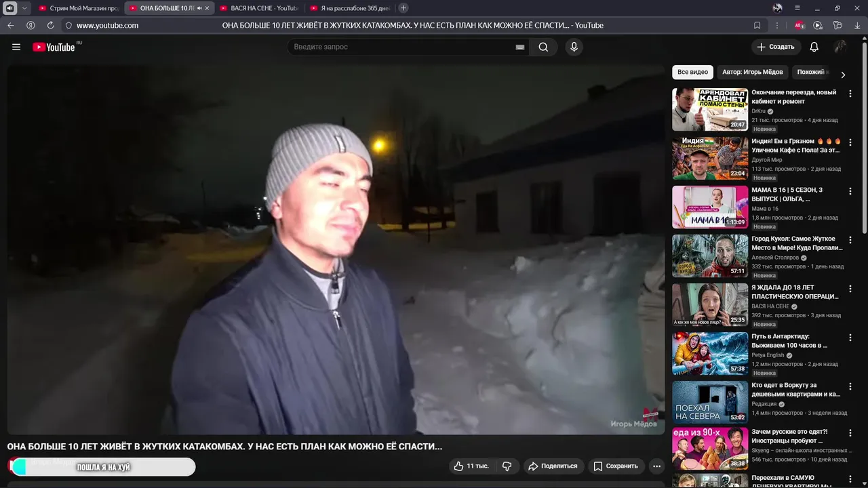868x488 pixels.
Task: Open YouTube account avatar menu
Action: [840, 47]
